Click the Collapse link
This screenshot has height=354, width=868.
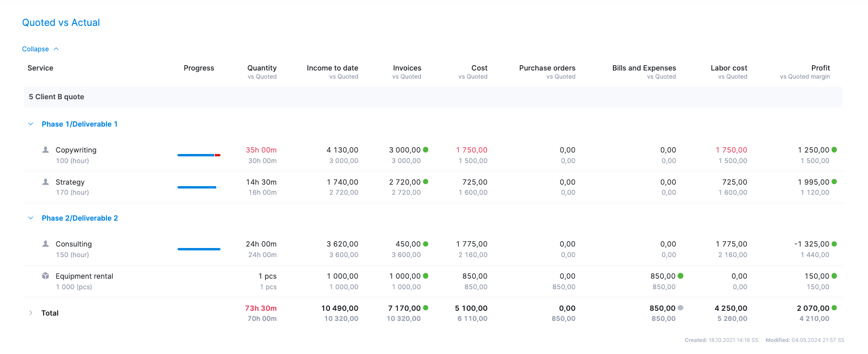(35, 49)
